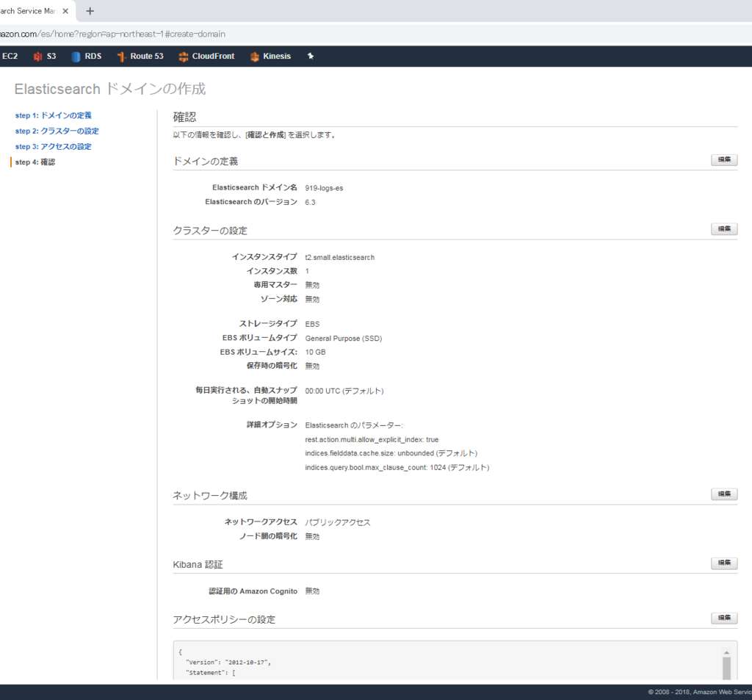This screenshot has width=752, height=700.
Task: Click domain name value 919-logs-es
Action: 324,188
